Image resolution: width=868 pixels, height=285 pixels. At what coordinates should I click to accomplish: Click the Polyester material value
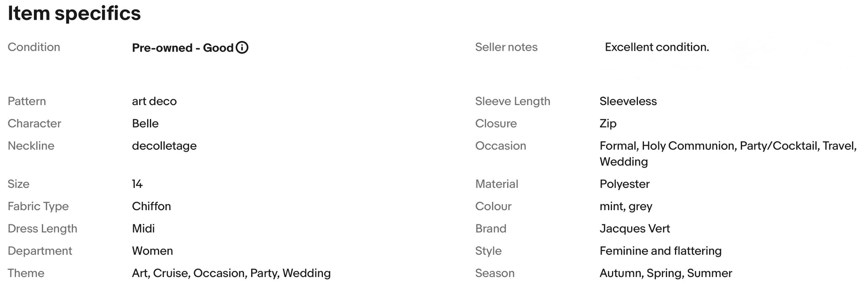624,184
